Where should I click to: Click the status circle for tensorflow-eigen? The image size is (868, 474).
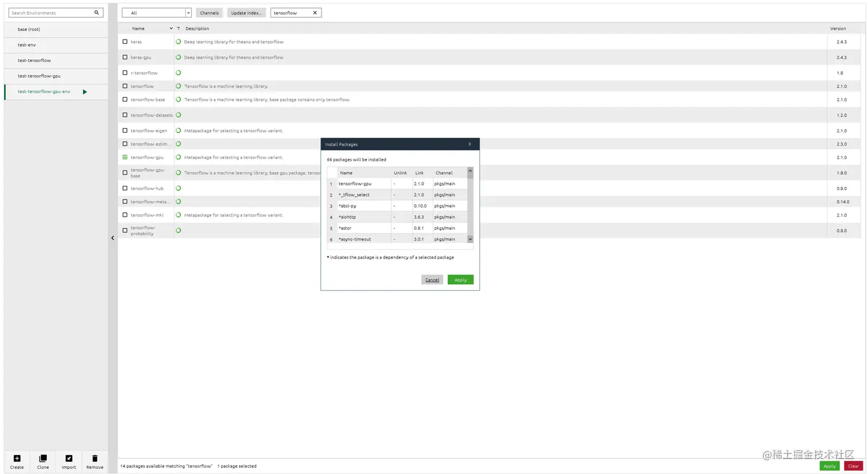tap(178, 130)
